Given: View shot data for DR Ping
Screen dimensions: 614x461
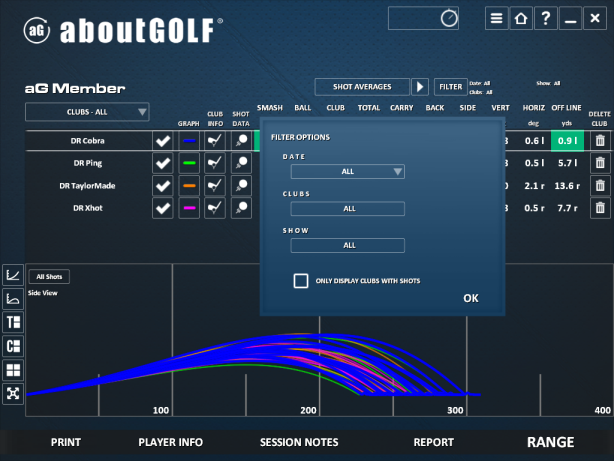Looking at the screenshot, I should pos(241,163).
